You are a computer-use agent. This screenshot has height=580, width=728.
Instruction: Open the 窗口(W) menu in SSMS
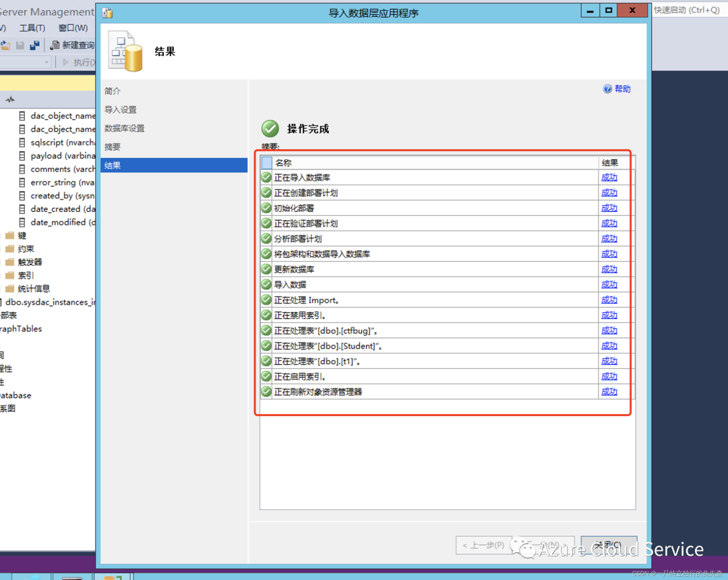click(73, 28)
